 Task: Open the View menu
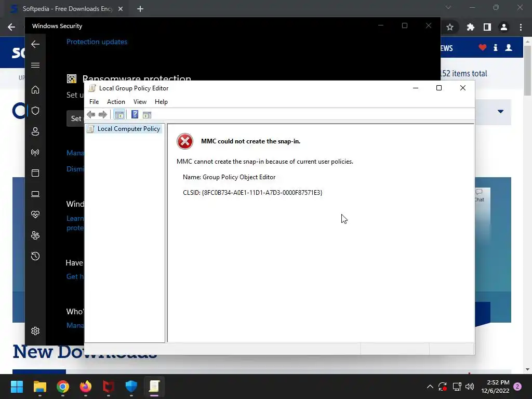[x=140, y=102]
